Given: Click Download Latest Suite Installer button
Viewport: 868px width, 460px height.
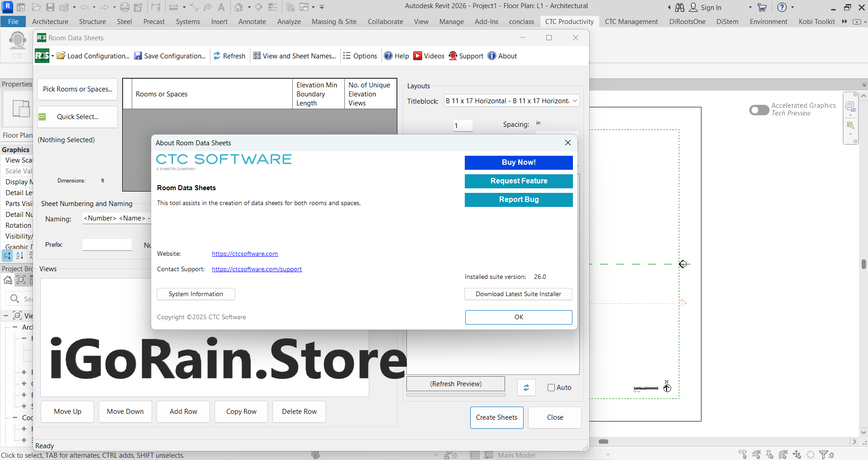Looking at the screenshot, I should (518, 294).
